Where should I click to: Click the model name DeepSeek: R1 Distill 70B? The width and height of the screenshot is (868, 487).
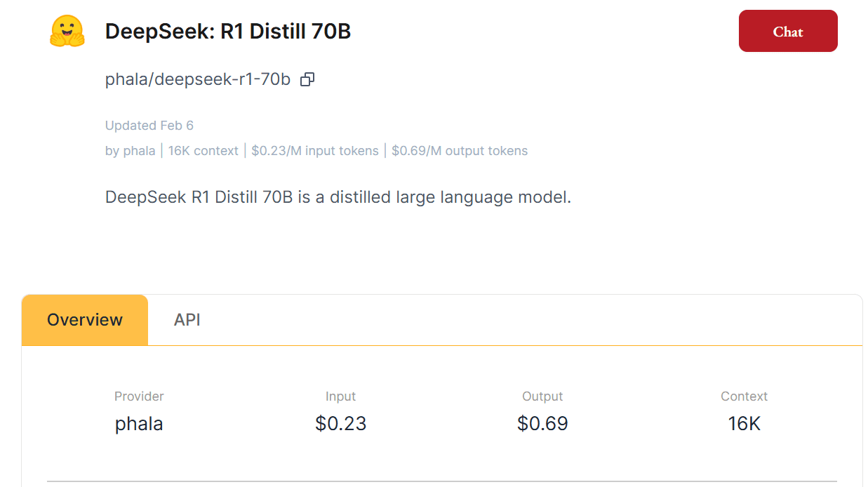coord(227,31)
